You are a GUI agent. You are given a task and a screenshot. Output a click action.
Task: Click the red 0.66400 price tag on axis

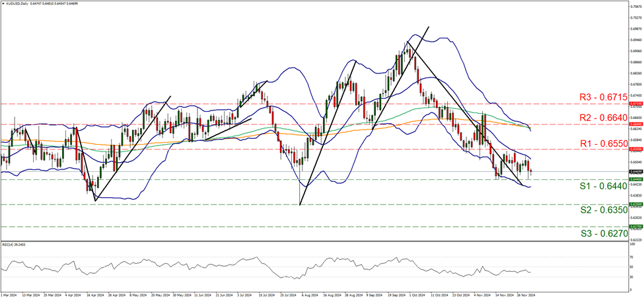(635, 124)
